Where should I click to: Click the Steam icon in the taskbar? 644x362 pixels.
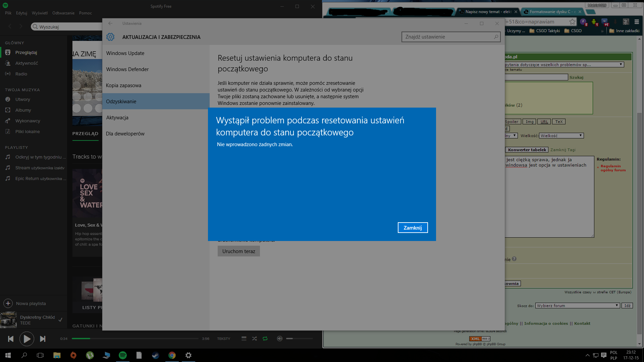click(x=155, y=355)
